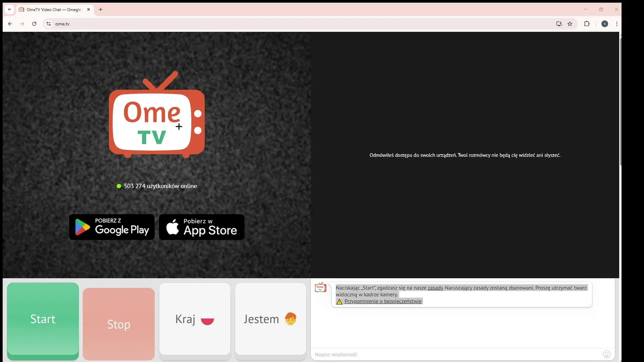Open site information icon in address bar
This screenshot has width=644, height=362.
(48, 24)
